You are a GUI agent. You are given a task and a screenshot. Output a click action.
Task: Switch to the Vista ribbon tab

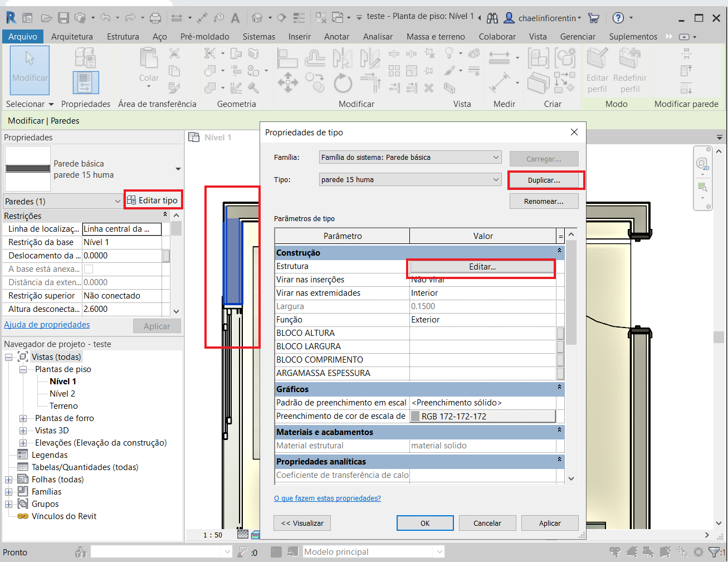(x=538, y=37)
